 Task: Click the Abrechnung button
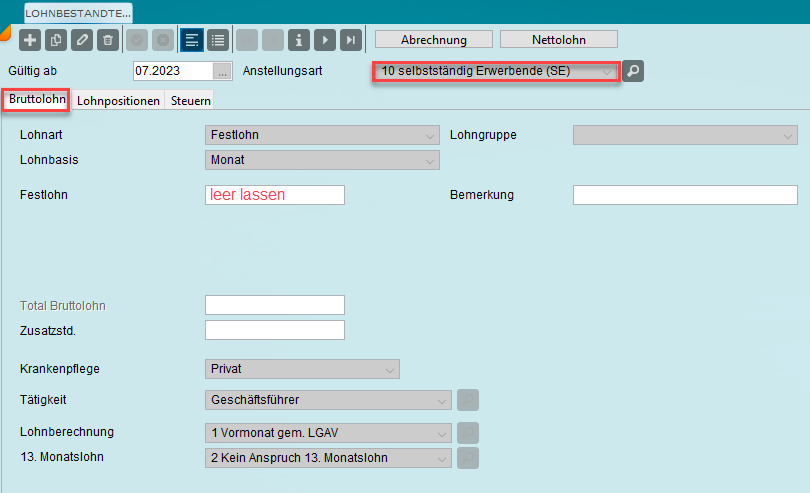coord(434,40)
